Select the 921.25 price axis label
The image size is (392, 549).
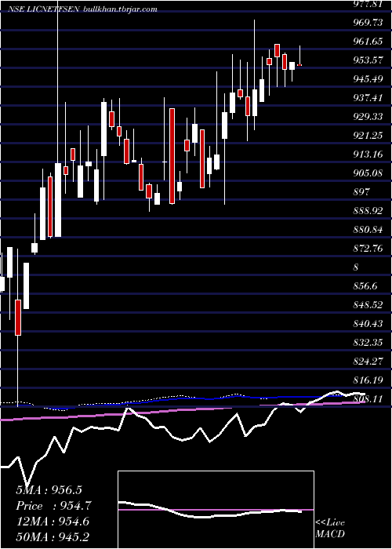coord(369,136)
